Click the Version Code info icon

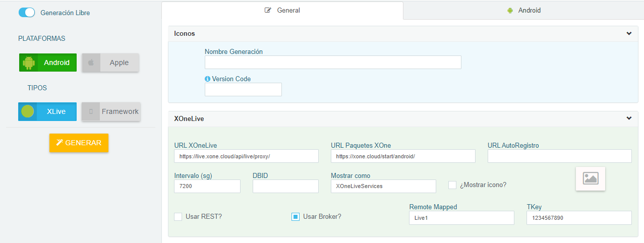click(207, 79)
